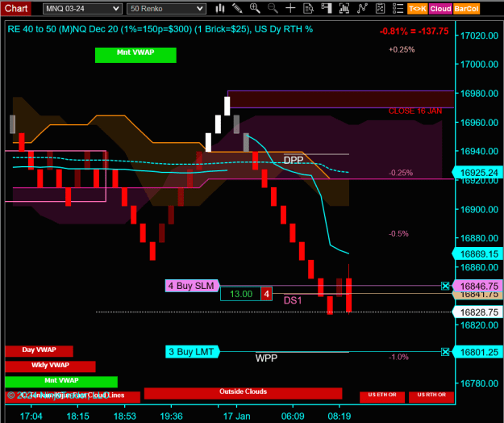Toggle the bottom green Mnt VWAP button
The width and height of the screenshot is (504, 423).
point(61,382)
